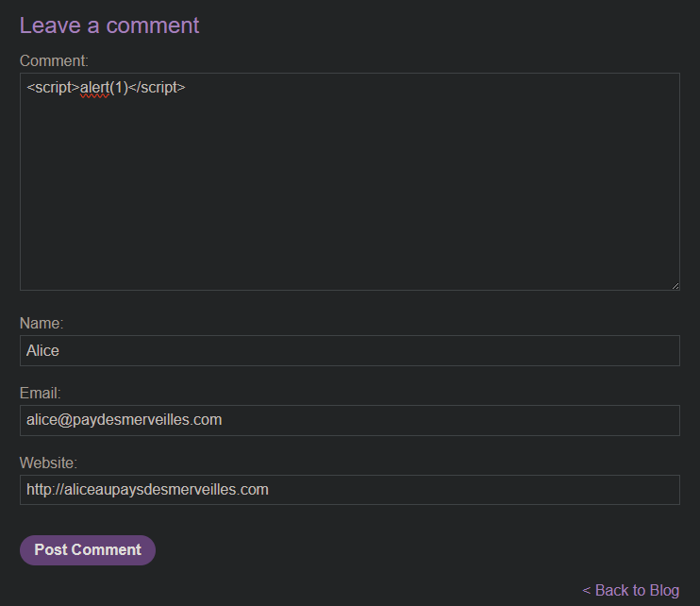Click the Name: label
The width and height of the screenshot is (700, 606).
click(x=42, y=323)
